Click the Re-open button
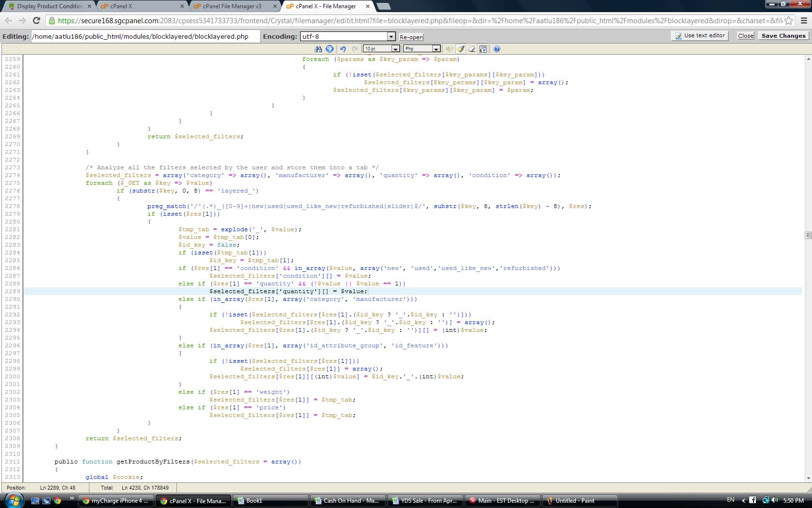This screenshot has width=812, height=508. pos(411,37)
